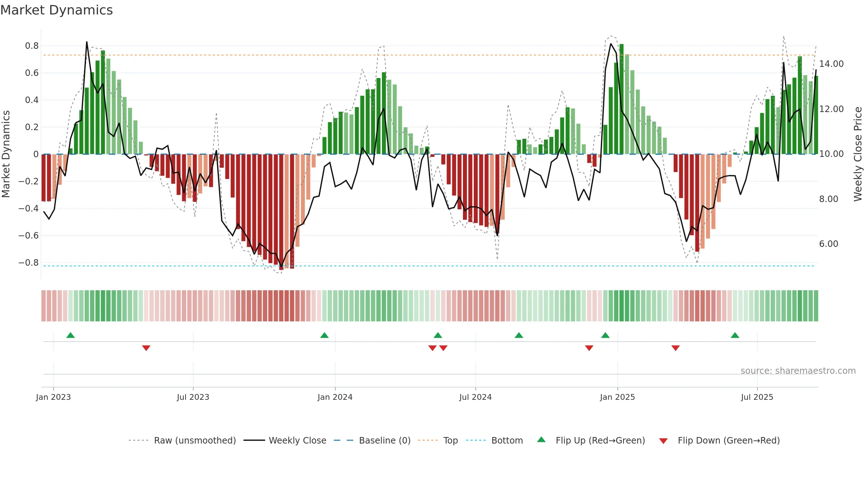Toggle the Flip Down (Green→Red) legend entry
The height and width of the screenshot is (488, 868).
pos(719,440)
